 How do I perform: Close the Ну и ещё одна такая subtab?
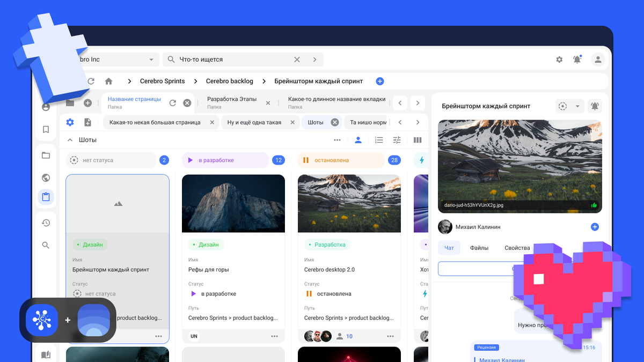292,122
